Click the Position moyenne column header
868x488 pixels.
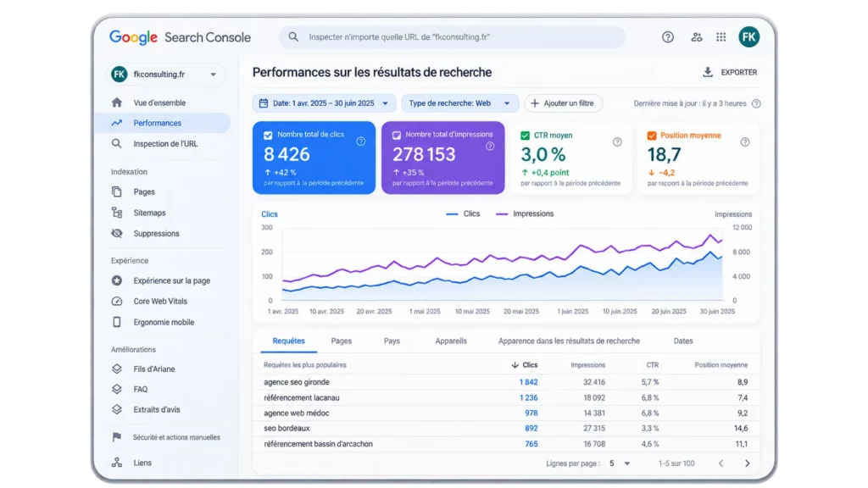(721, 365)
